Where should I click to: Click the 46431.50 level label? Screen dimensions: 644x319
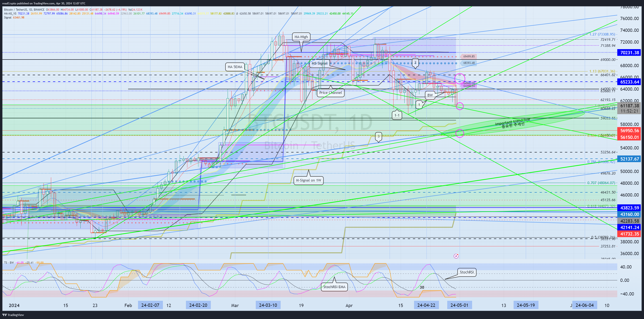pos(608,192)
